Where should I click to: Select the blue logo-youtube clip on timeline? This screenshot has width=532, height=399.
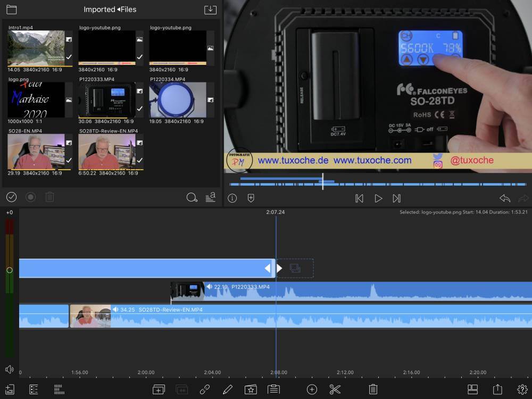pyautogui.click(x=147, y=268)
